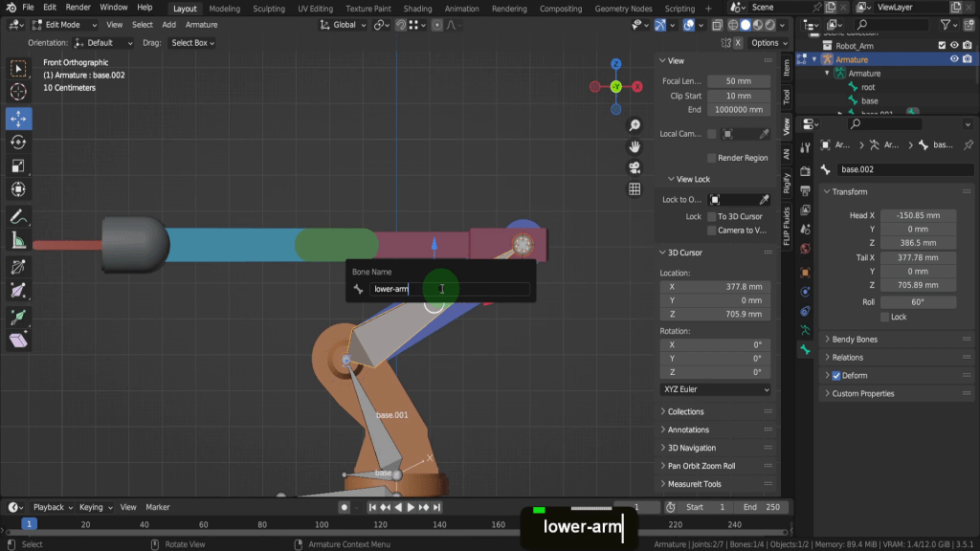This screenshot has width=980, height=551.
Task: Click the pan hand viewport icon
Action: 635,146
